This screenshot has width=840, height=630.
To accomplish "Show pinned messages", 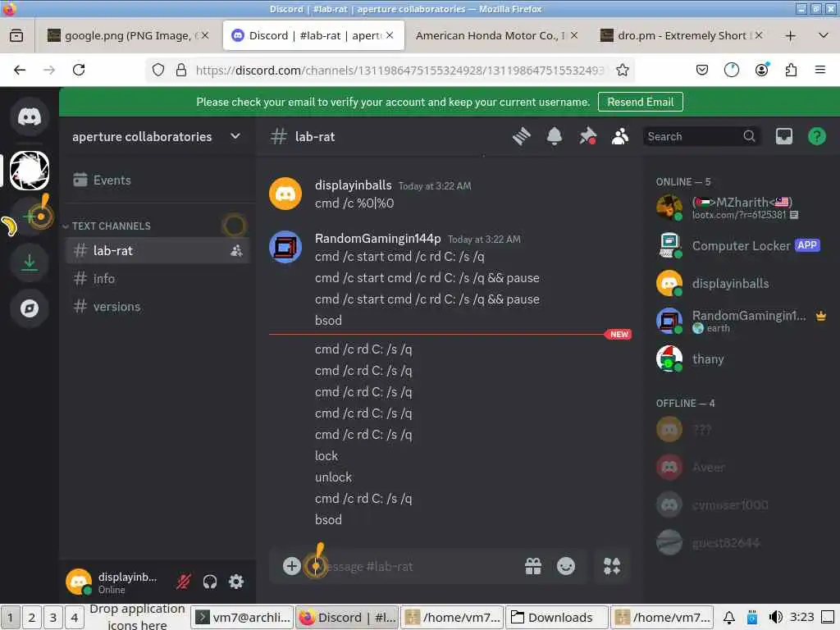I will pyautogui.click(x=587, y=137).
